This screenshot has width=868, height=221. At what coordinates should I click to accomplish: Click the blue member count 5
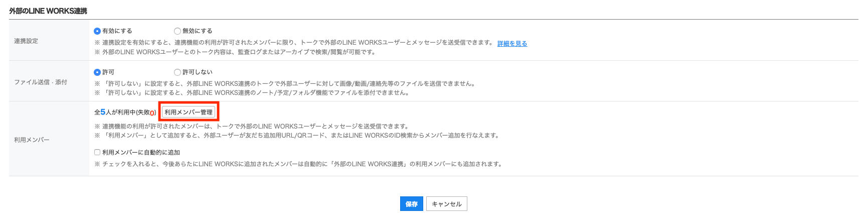pyautogui.click(x=103, y=112)
